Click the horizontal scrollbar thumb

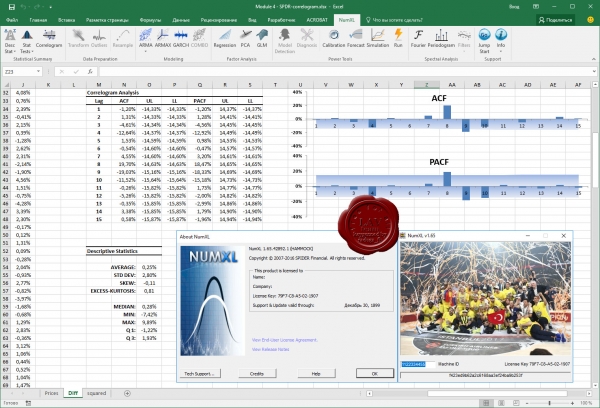(497, 393)
